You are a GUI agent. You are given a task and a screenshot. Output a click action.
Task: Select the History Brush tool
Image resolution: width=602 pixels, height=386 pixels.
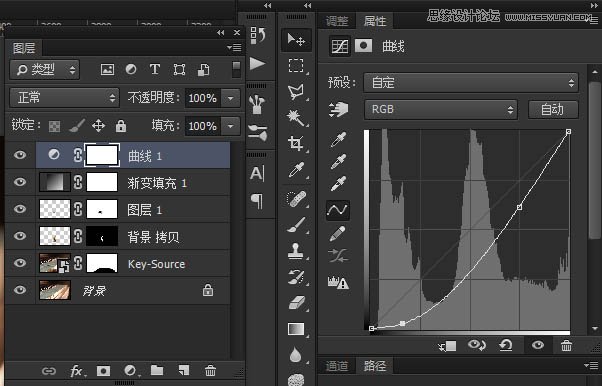(x=296, y=277)
